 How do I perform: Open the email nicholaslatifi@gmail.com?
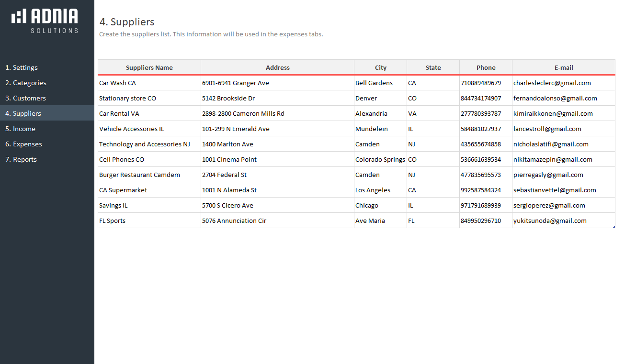point(551,144)
